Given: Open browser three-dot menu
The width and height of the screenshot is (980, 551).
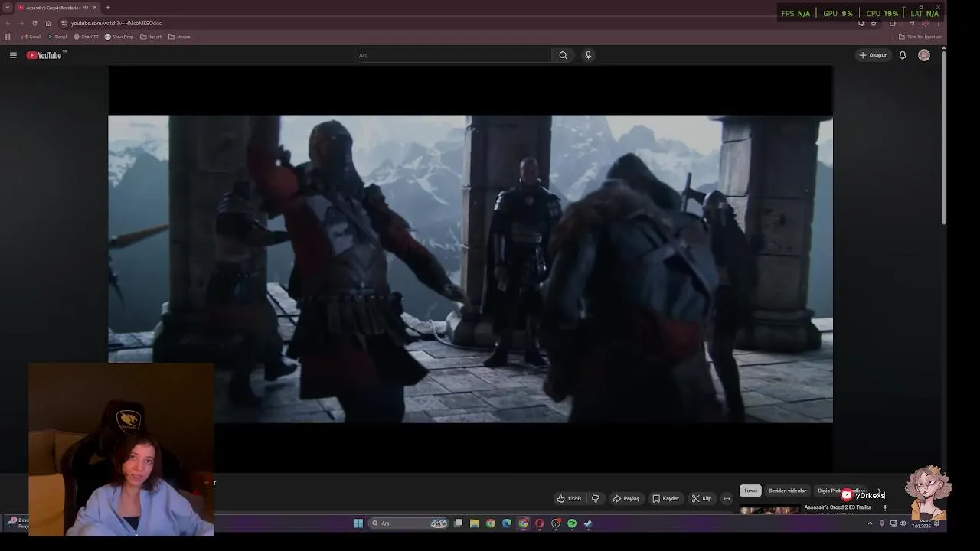Looking at the screenshot, I should 939,23.
